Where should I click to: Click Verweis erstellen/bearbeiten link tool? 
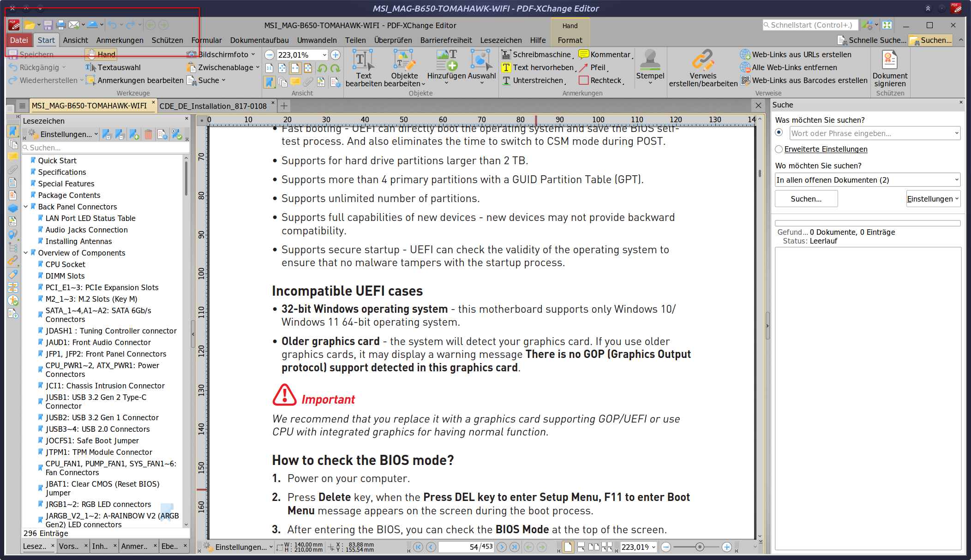(x=703, y=68)
